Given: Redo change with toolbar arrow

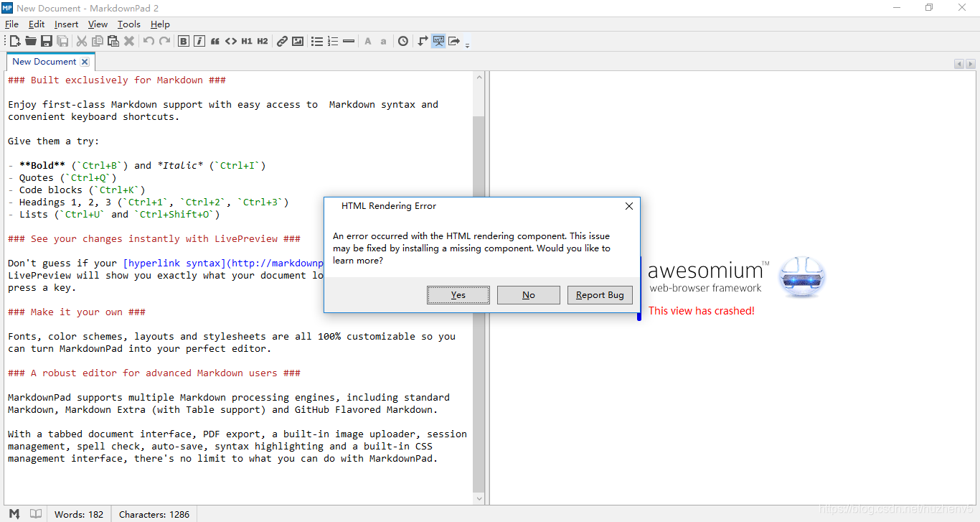Looking at the screenshot, I should pyautogui.click(x=164, y=41).
